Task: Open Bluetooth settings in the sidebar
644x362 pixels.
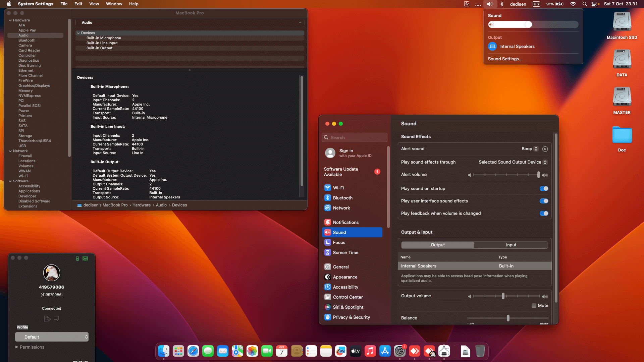Action: 342,198
